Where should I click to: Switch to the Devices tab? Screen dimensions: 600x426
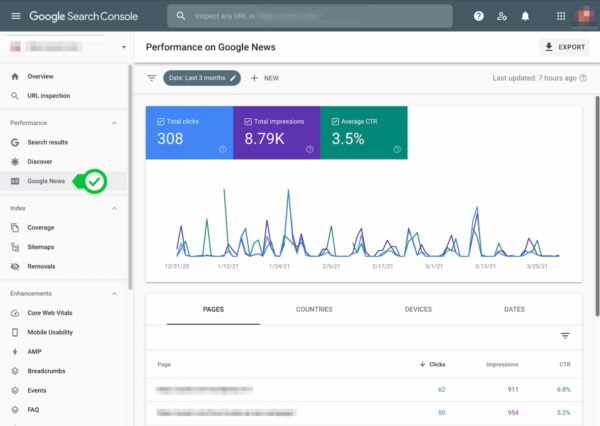(418, 310)
